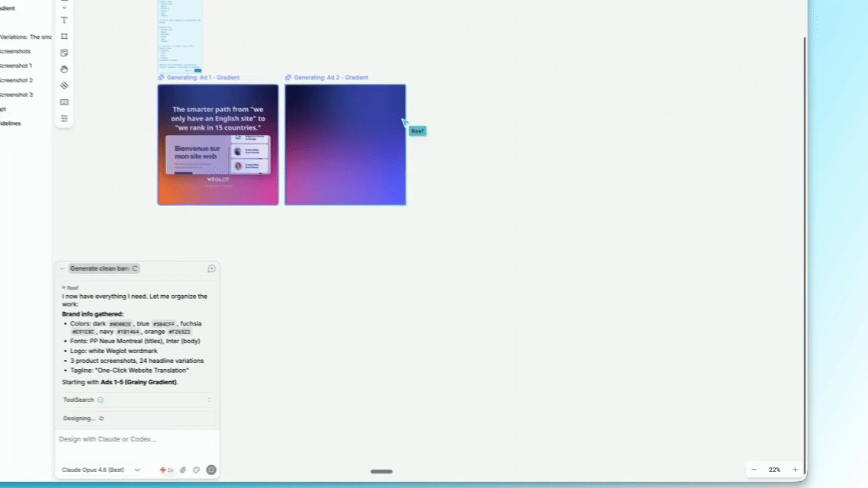868x488 pixels.
Task: Open the layers stack tool icon
Action: (64, 85)
